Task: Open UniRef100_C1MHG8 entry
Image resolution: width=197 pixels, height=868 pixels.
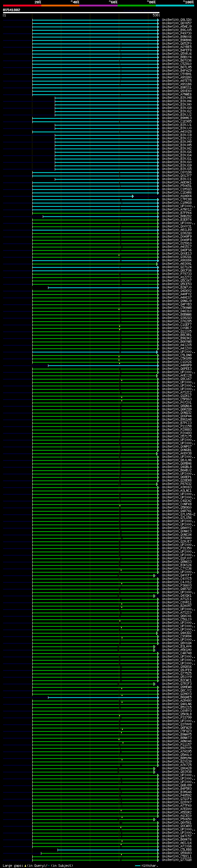Action: pos(176,203)
